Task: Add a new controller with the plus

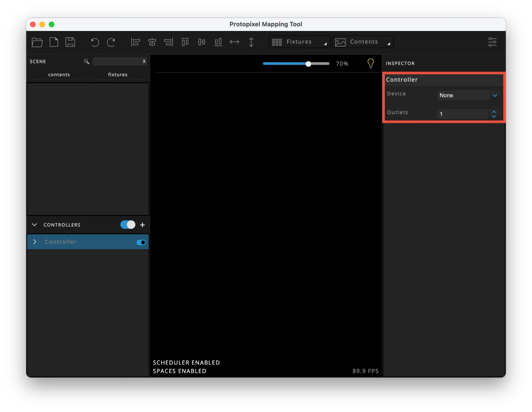Action: tap(142, 225)
